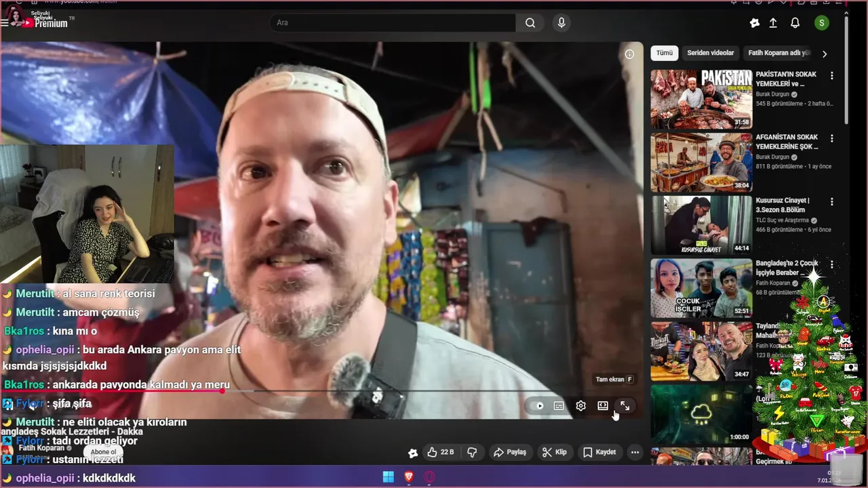The height and width of the screenshot is (488, 868).
Task: Open TLC Suç ve Araştırma channel
Action: click(x=783, y=220)
